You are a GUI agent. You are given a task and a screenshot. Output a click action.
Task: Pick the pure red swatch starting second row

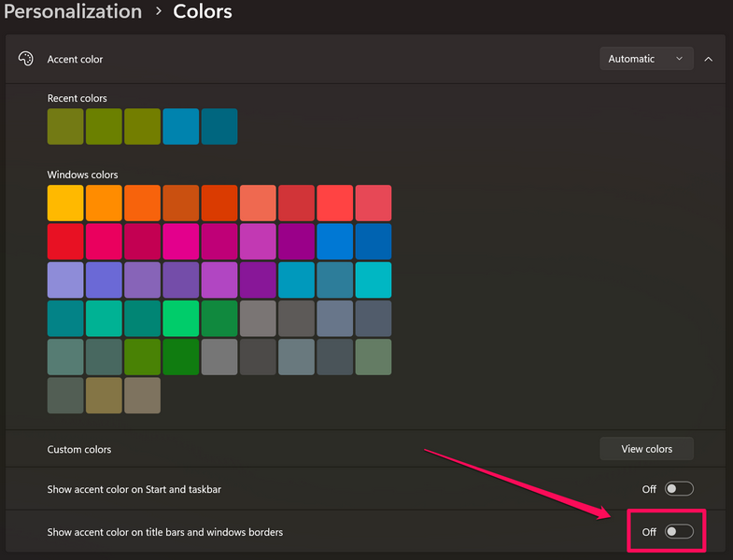pyautogui.click(x=65, y=242)
